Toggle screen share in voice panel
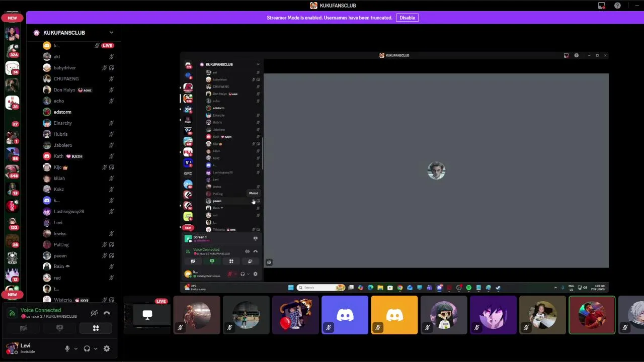644x362 pixels. pyautogui.click(x=59, y=328)
